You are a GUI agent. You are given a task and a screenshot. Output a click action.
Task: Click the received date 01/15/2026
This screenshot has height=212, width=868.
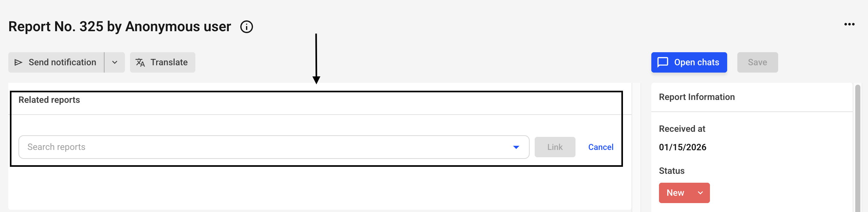(x=682, y=147)
